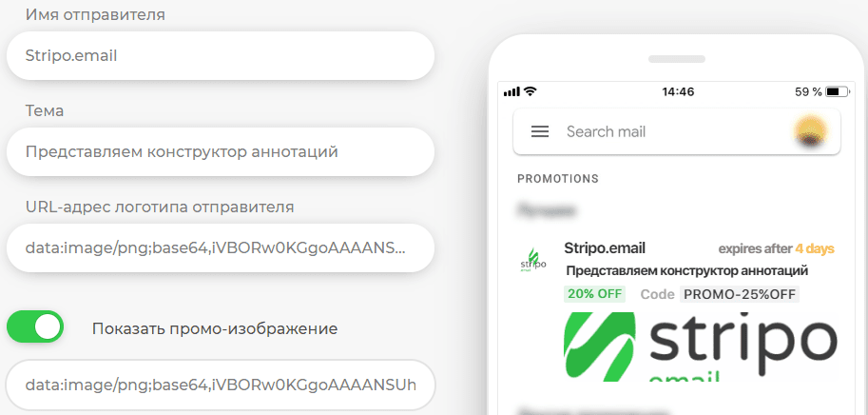Click the battery icon in phone status bar

point(837,92)
